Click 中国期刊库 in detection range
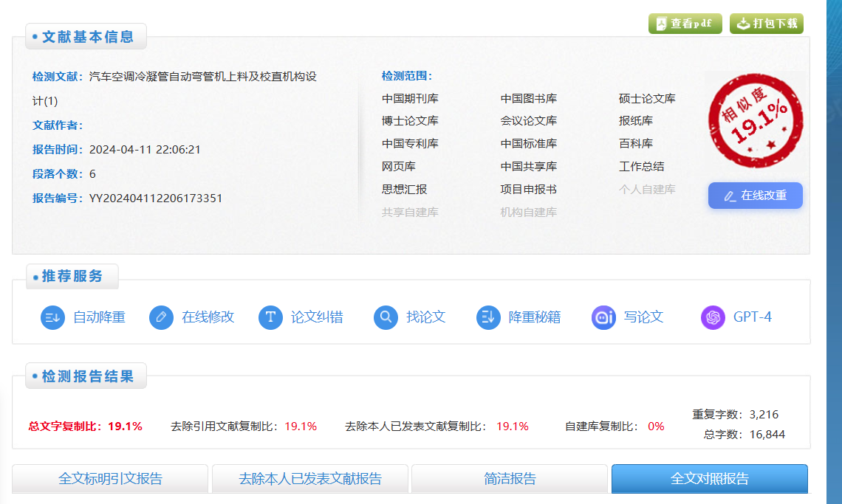The height and width of the screenshot is (504, 842). point(410,99)
